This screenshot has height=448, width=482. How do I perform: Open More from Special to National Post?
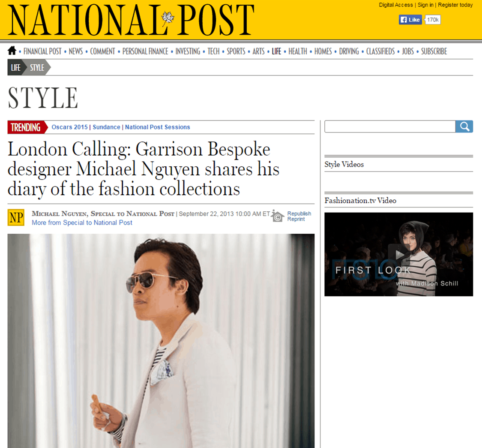[82, 222]
